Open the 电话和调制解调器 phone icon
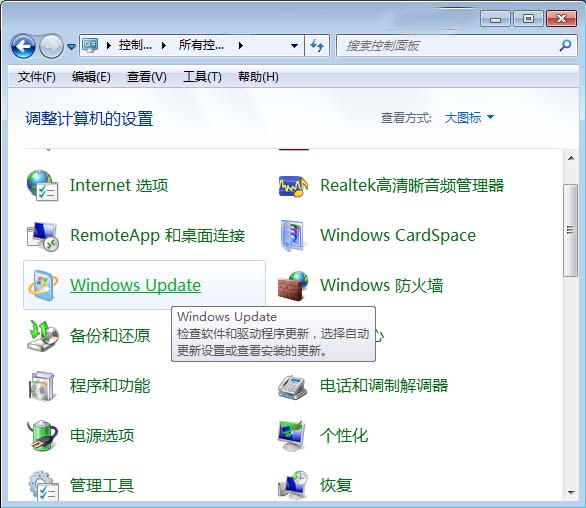This screenshot has height=508, width=586. click(x=293, y=387)
